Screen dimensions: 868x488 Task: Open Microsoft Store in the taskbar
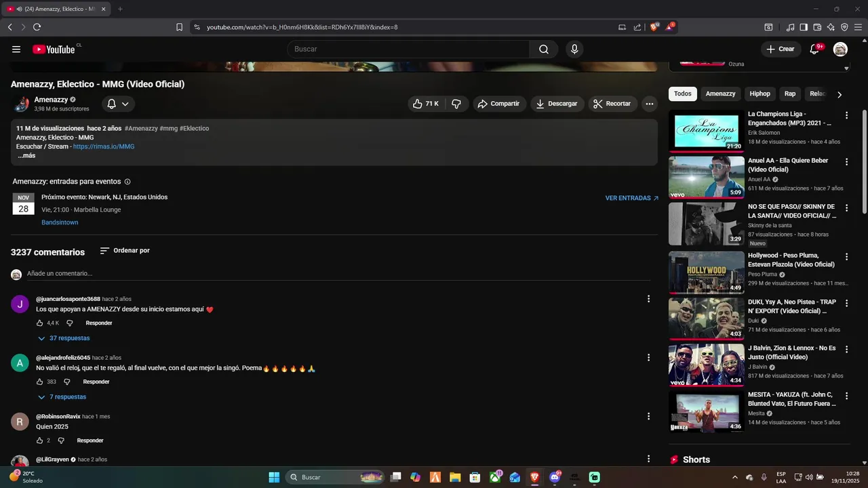(x=475, y=477)
